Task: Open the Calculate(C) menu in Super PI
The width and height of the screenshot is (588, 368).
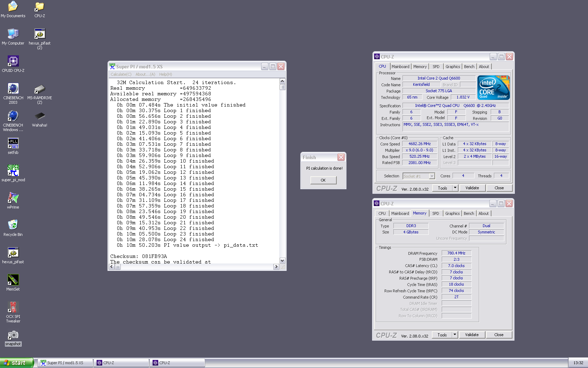Action: click(121, 74)
